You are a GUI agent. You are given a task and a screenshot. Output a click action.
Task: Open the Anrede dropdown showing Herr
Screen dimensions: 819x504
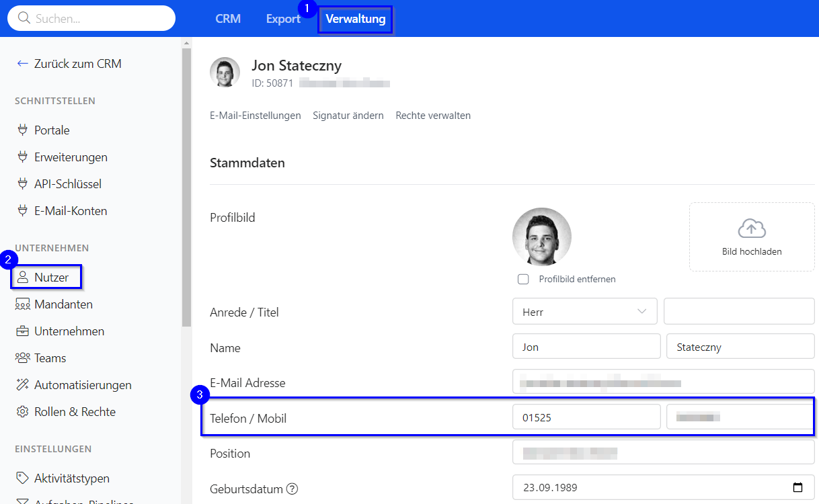(584, 312)
